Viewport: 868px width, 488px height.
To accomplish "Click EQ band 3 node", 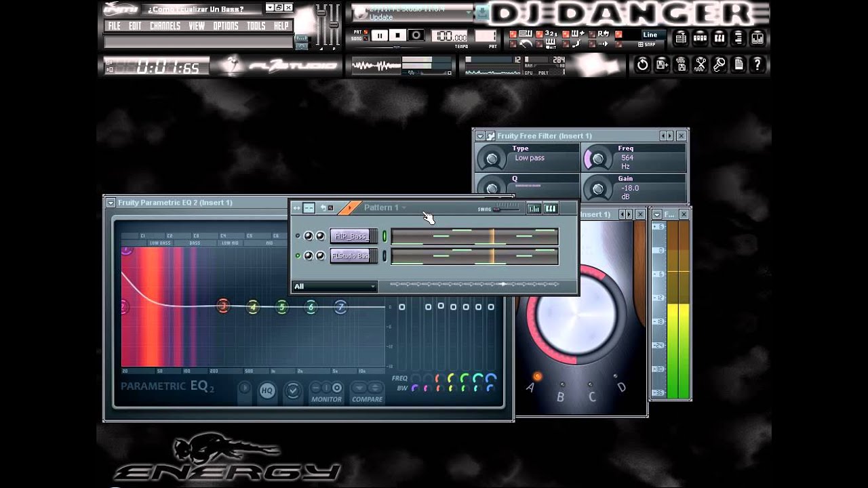I will tap(222, 306).
